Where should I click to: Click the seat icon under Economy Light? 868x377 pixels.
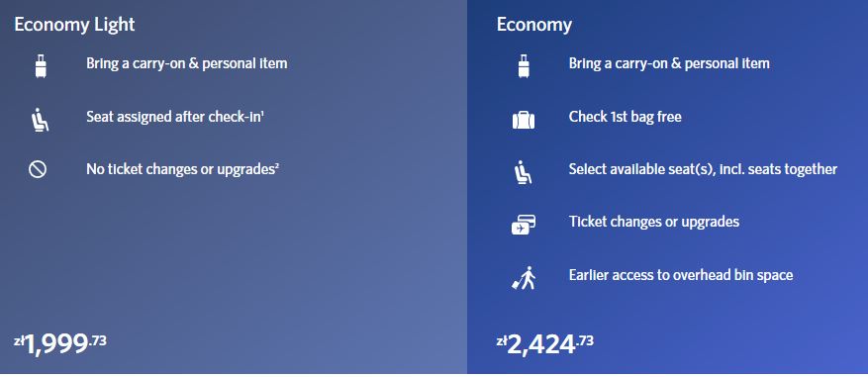click(40, 120)
